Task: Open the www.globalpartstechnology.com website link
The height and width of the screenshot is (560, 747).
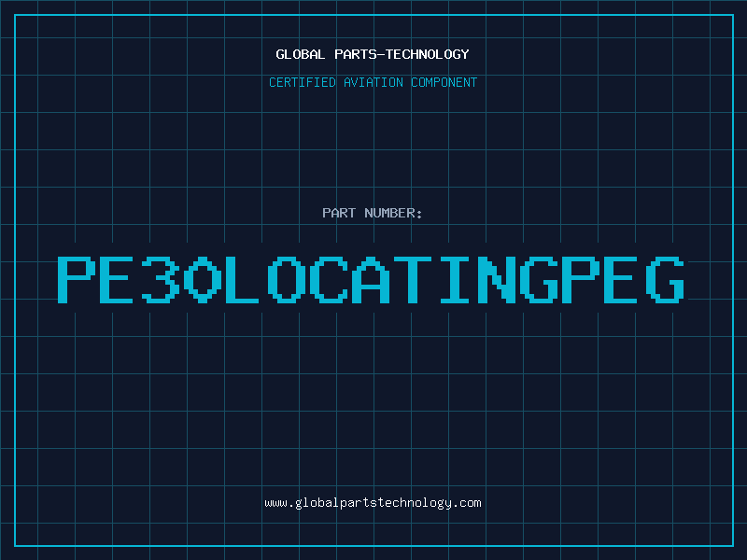Action: pos(373,503)
